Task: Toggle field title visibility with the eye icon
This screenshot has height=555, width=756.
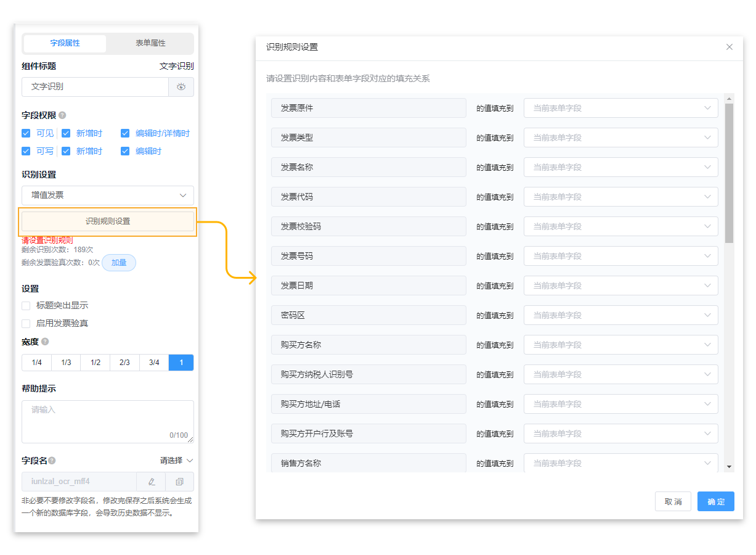Action: [x=181, y=87]
